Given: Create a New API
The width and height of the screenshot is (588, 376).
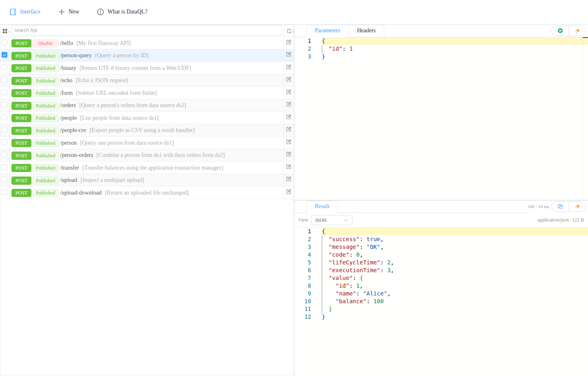Looking at the screenshot, I should [x=69, y=12].
